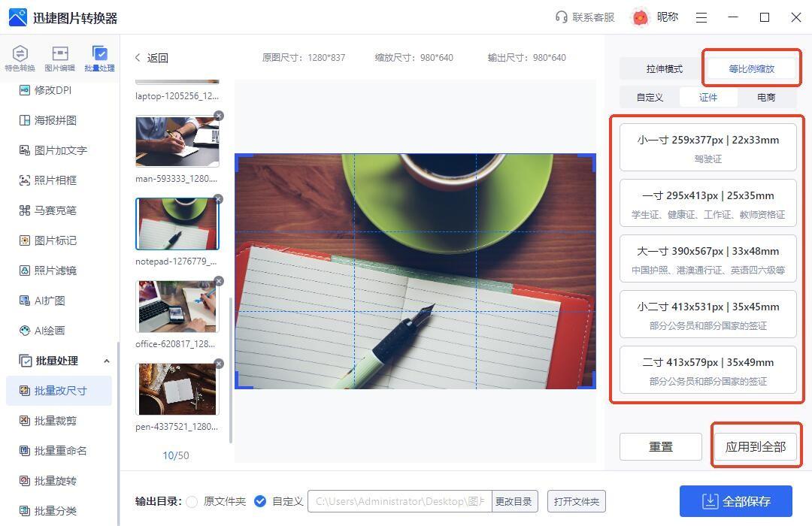Go back using the 返回 chevron

(138, 58)
